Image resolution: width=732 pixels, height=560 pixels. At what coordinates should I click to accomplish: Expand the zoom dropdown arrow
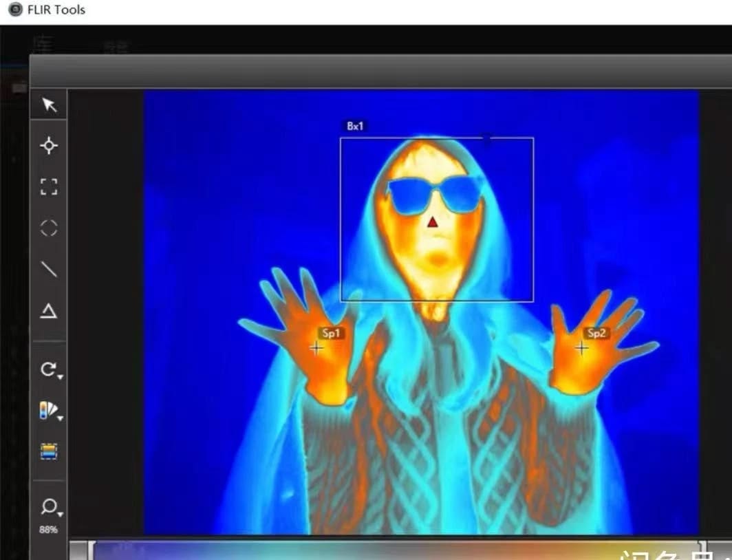61,515
